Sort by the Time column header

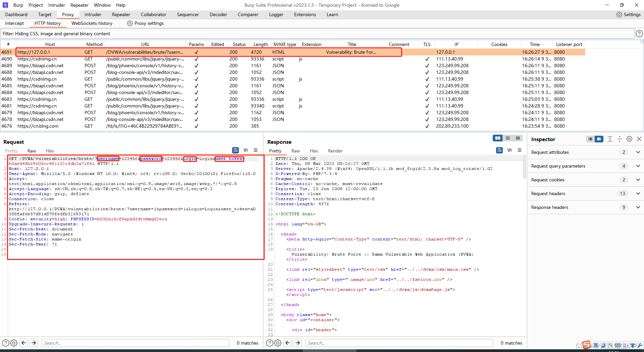[536, 44]
